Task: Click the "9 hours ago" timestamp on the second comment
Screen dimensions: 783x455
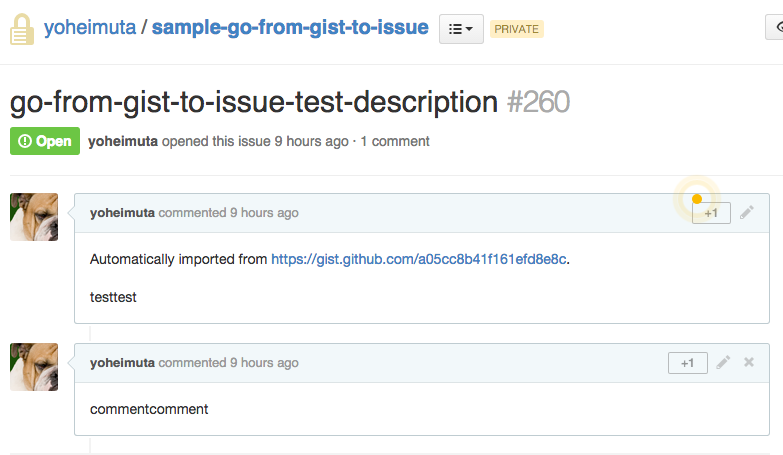Action: tap(264, 363)
